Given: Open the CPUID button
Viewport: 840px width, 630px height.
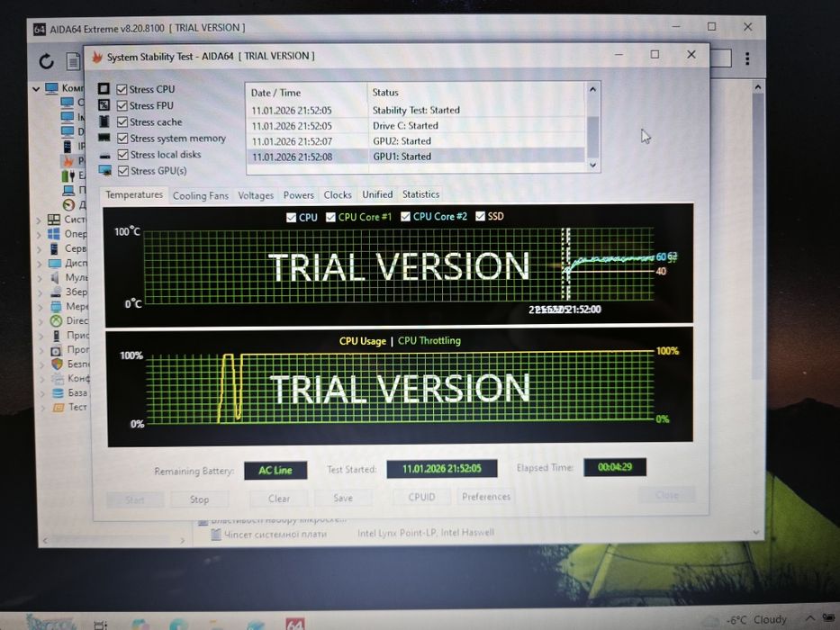Looking at the screenshot, I should pyautogui.click(x=421, y=497).
